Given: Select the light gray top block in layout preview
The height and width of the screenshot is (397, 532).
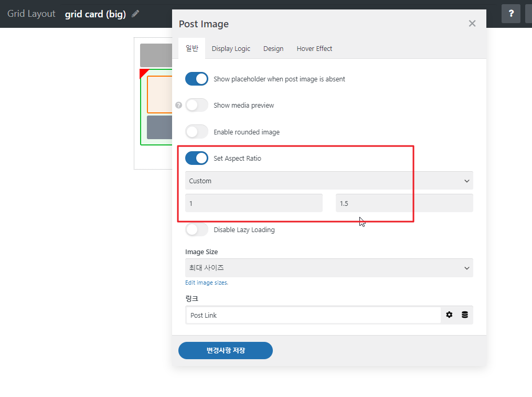Looking at the screenshot, I should 156,55.
